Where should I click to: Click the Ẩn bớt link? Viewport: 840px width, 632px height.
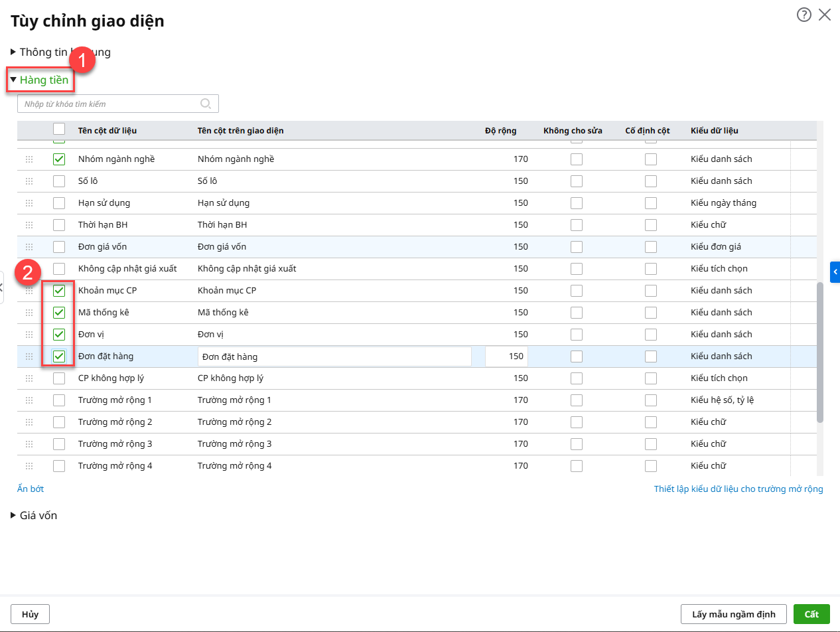31,489
